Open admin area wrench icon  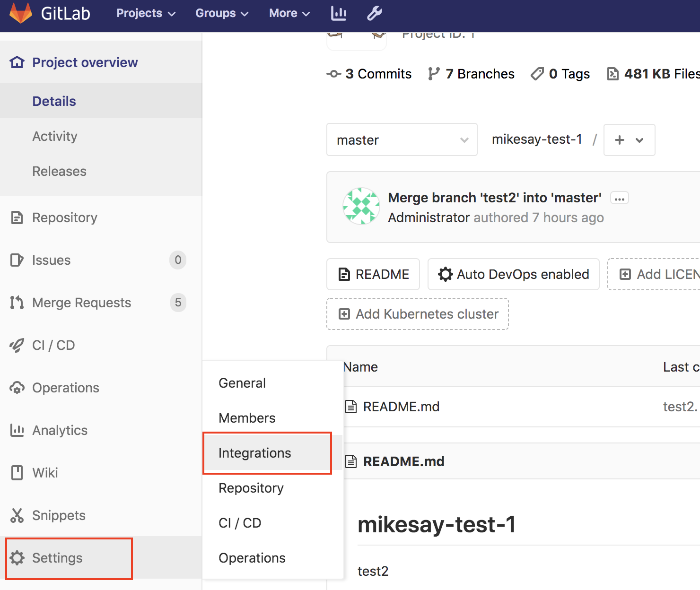pos(374,13)
